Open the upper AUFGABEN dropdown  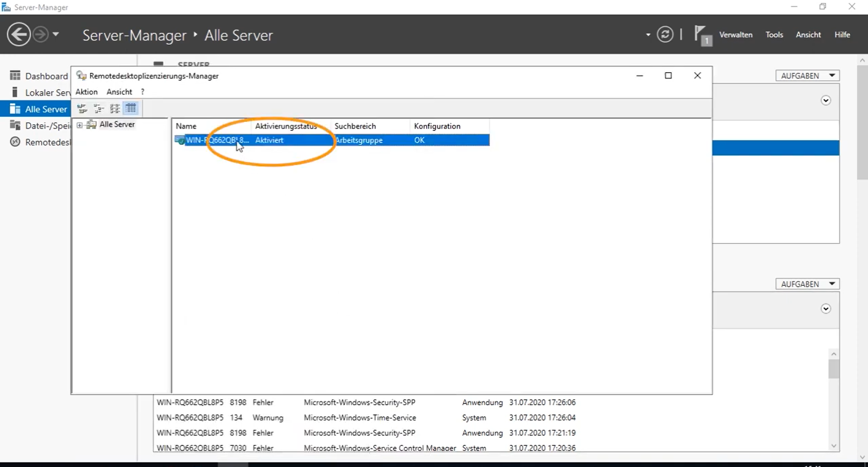click(x=807, y=76)
